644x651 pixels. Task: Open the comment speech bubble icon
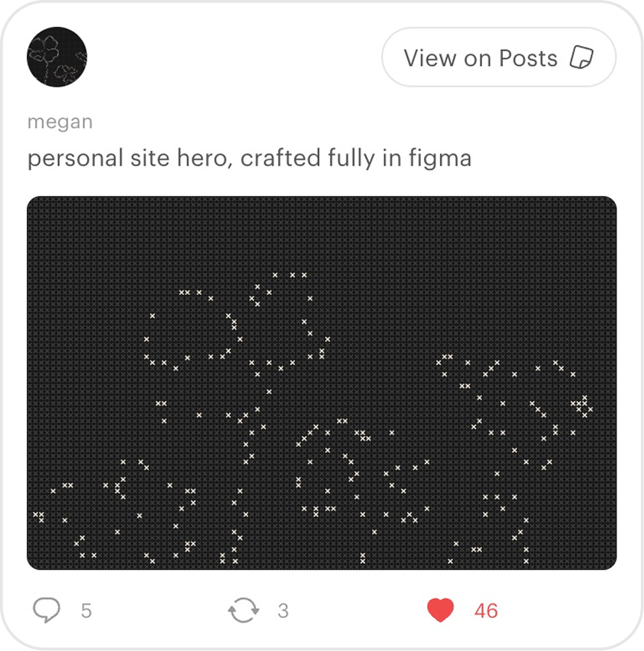coord(47,610)
